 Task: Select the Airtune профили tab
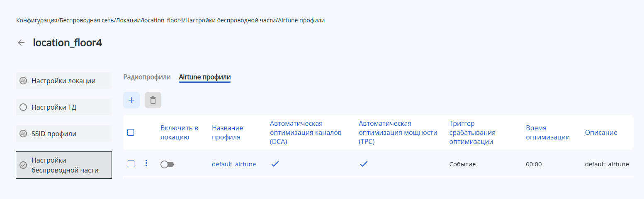point(204,77)
